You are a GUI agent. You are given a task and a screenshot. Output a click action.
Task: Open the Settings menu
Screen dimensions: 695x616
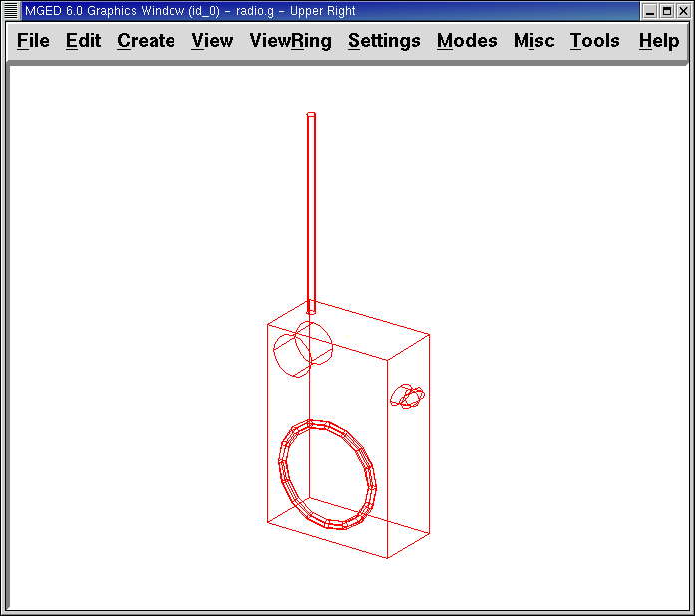(384, 41)
